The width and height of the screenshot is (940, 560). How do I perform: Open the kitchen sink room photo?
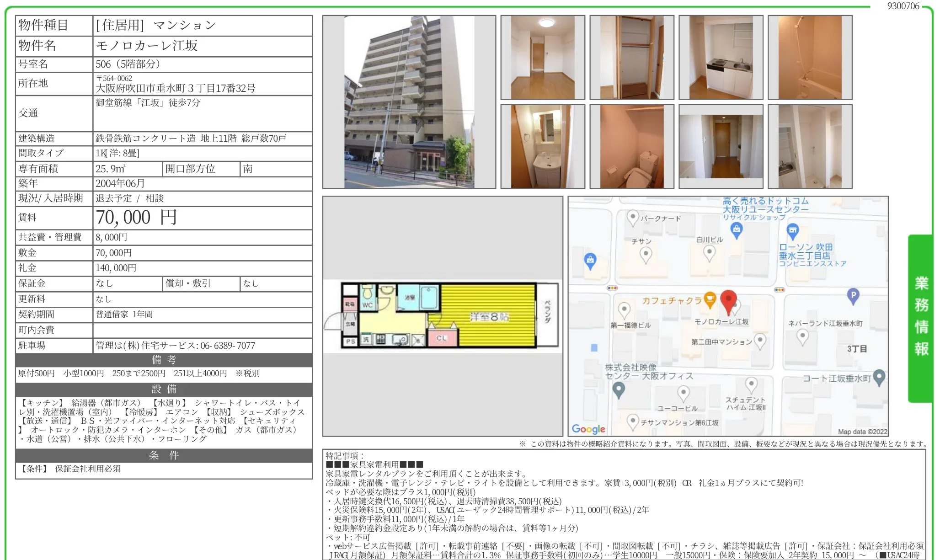(721, 58)
